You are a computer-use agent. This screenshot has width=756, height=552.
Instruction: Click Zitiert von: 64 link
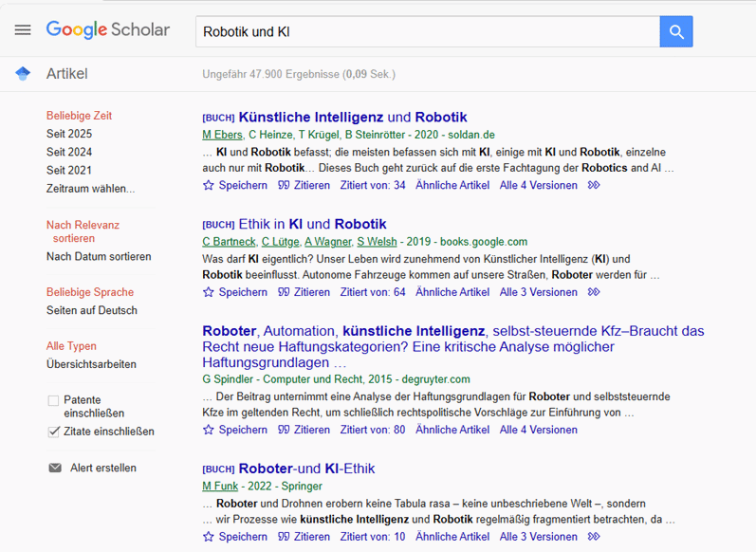(373, 292)
